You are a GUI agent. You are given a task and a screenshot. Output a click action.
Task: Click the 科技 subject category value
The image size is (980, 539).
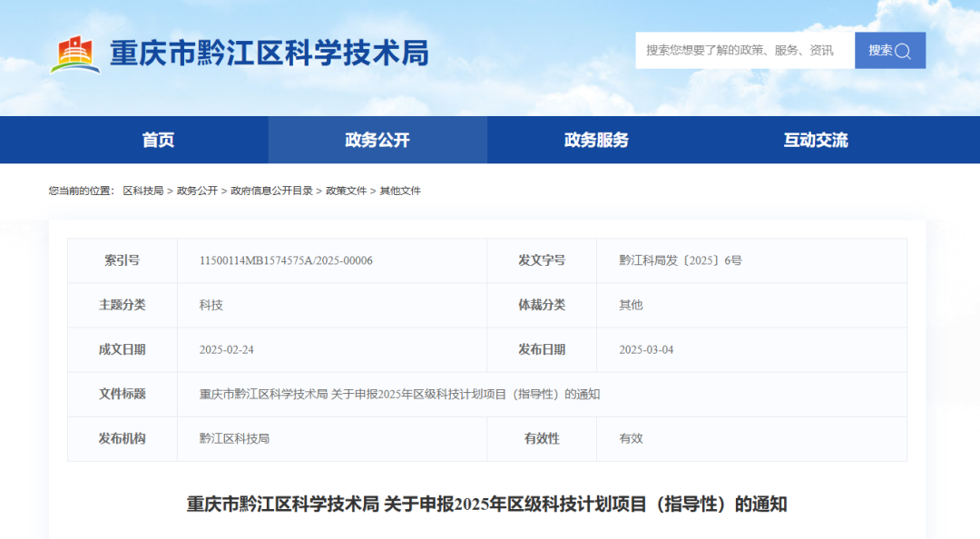[211, 305]
